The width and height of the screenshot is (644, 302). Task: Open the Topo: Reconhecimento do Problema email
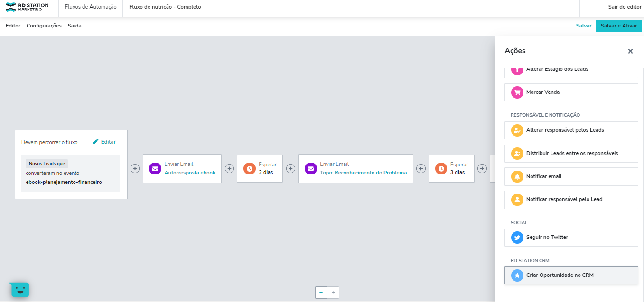[363, 173]
